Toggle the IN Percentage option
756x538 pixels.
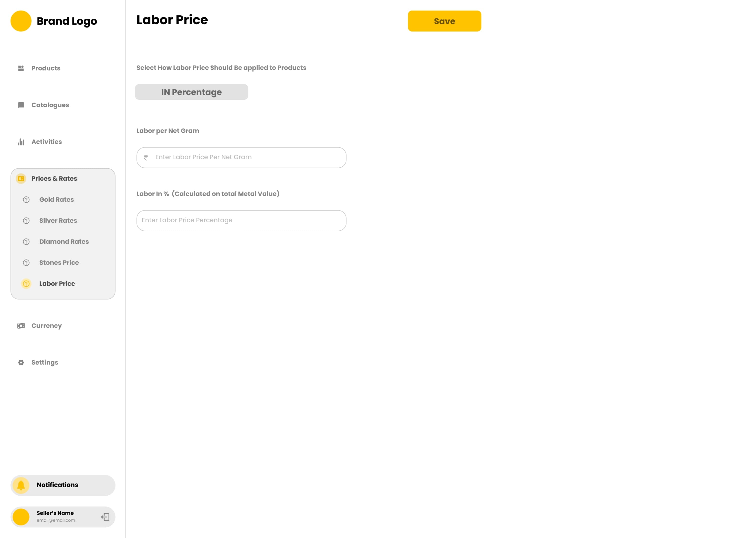[192, 92]
